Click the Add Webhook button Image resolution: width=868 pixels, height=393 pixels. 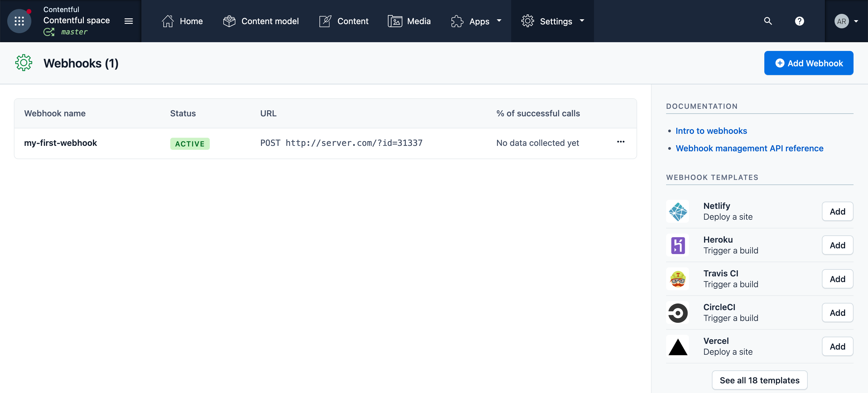click(x=808, y=63)
